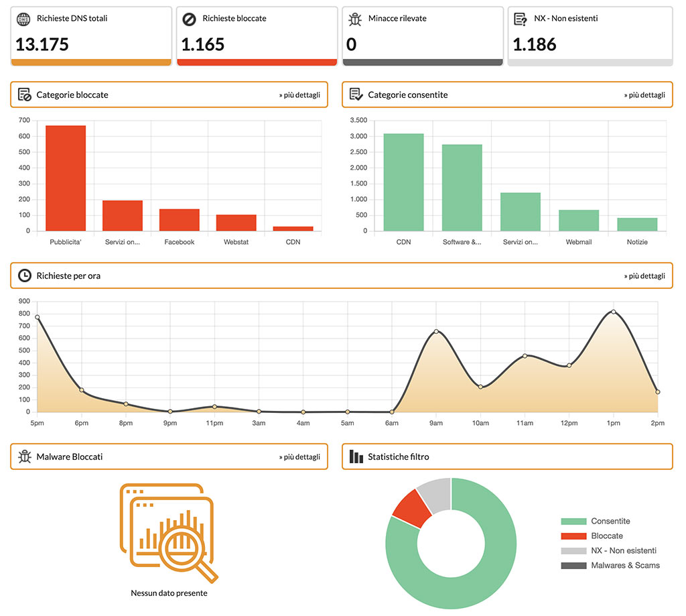Image resolution: width=686 pixels, height=616 pixels.
Task: Click the NX document question icon
Action: pyautogui.click(x=520, y=19)
